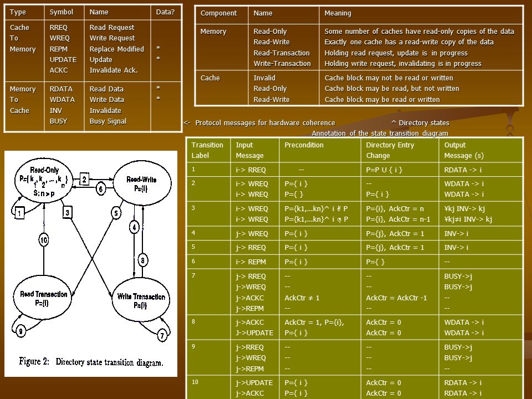Screen dimensions: 532x399
Task: Click the "Precondition" column header
Action: click(x=304, y=145)
